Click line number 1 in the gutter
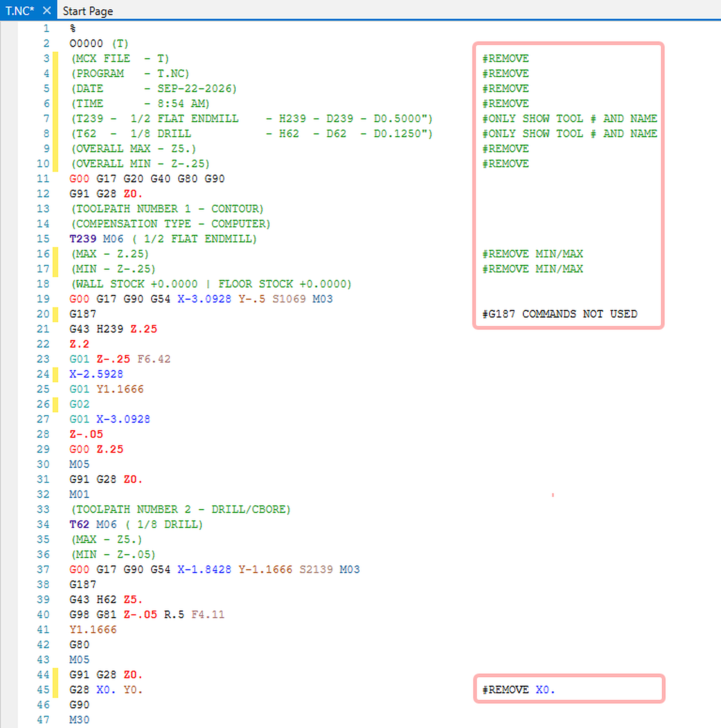 46,28
